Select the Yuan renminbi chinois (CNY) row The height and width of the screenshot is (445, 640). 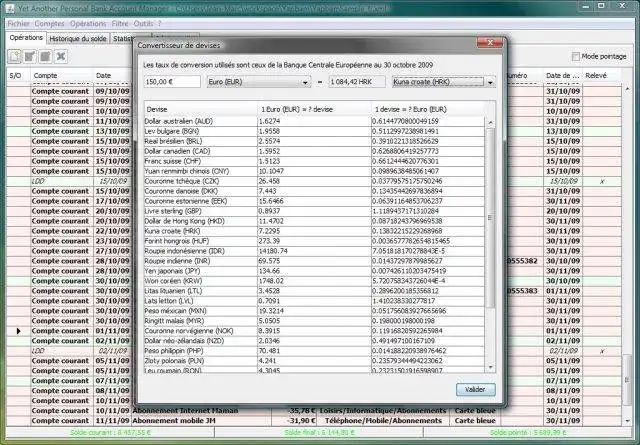(x=314, y=171)
